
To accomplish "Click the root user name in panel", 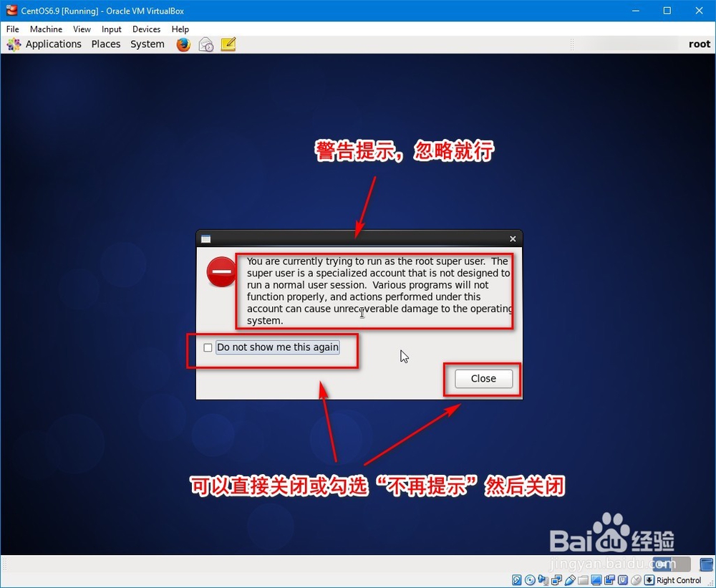I will tap(700, 44).
